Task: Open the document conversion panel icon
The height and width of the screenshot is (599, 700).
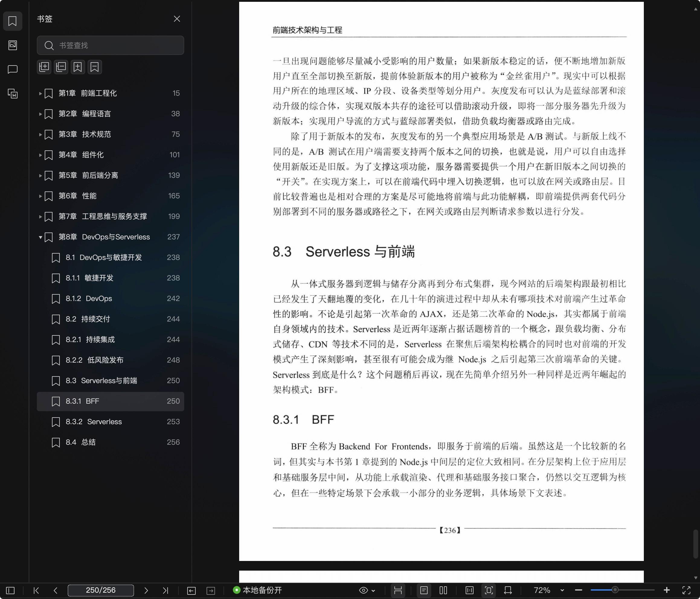Action: tap(12, 94)
